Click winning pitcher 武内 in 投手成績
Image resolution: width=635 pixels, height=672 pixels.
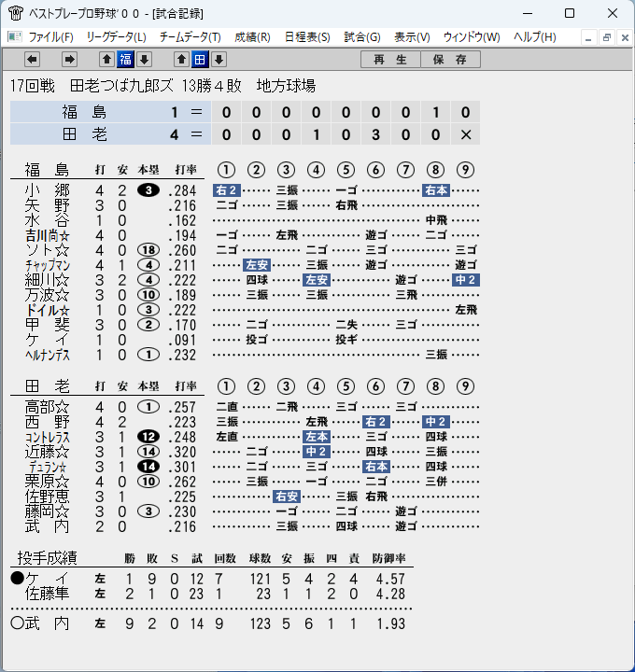pyautogui.click(x=47, y=623)
